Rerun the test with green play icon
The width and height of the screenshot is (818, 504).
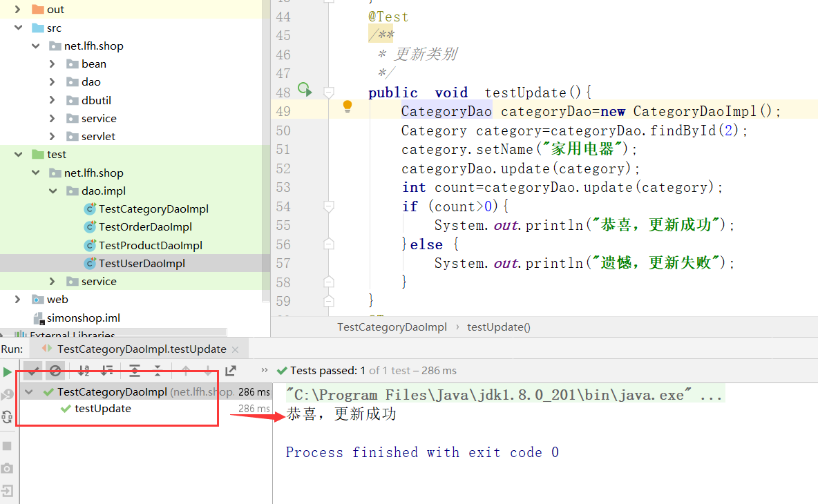(8, 371)
